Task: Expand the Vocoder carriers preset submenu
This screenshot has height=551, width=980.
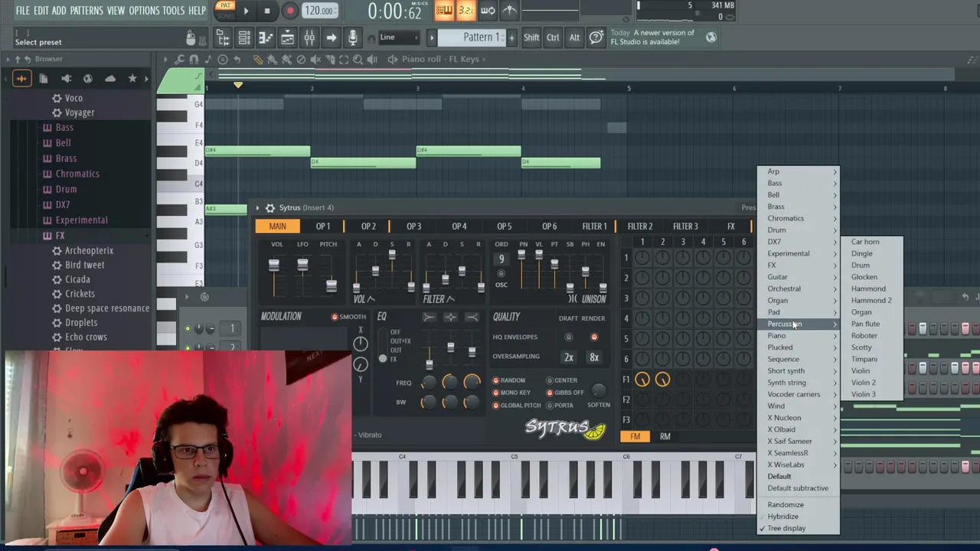Action: pos(799,394)
